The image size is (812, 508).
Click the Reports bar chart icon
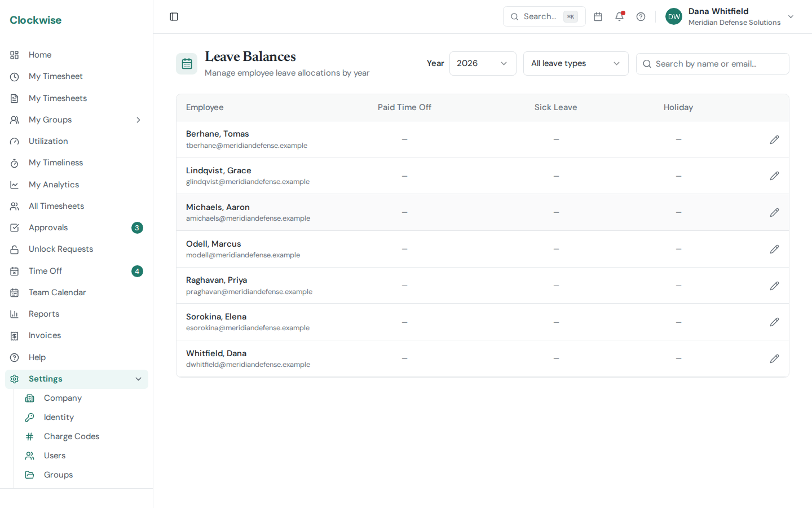[15, 314]
